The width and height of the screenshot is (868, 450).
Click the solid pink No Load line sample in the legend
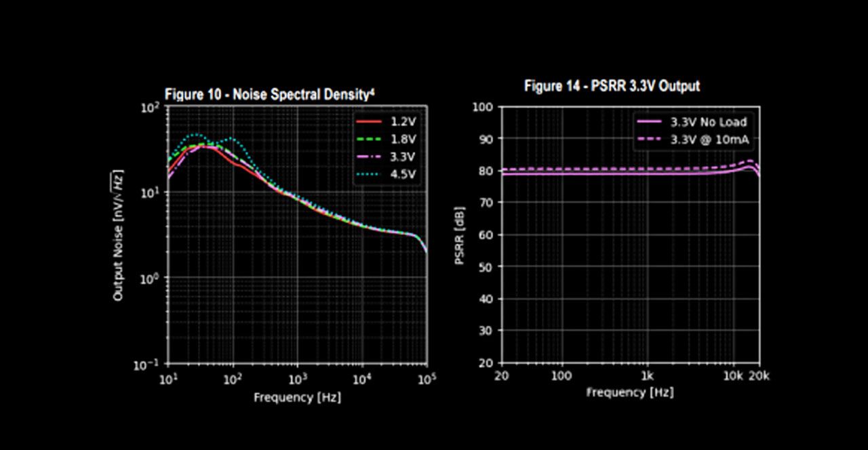[650, 122]
